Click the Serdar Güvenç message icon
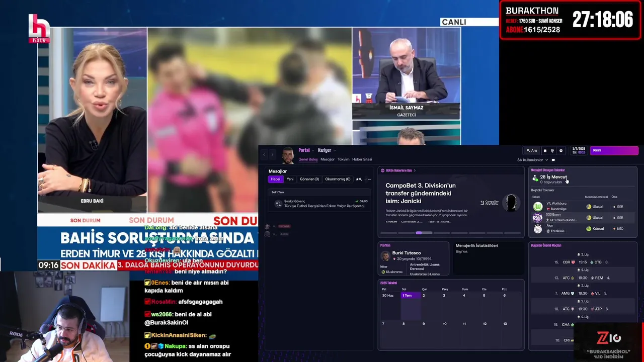This screenshot has width=644, height=362. coord(278,204)
